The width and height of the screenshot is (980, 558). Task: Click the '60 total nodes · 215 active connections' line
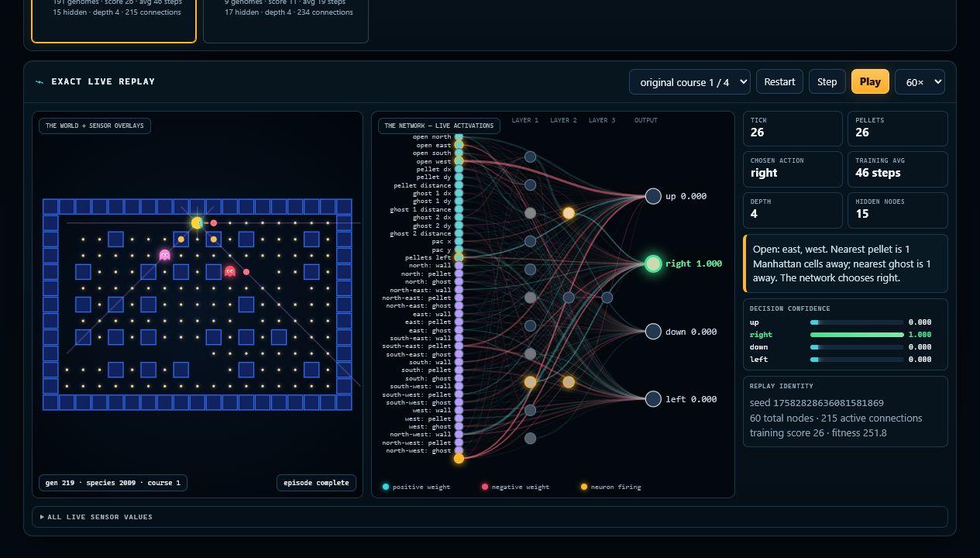[x=836, y=418]
